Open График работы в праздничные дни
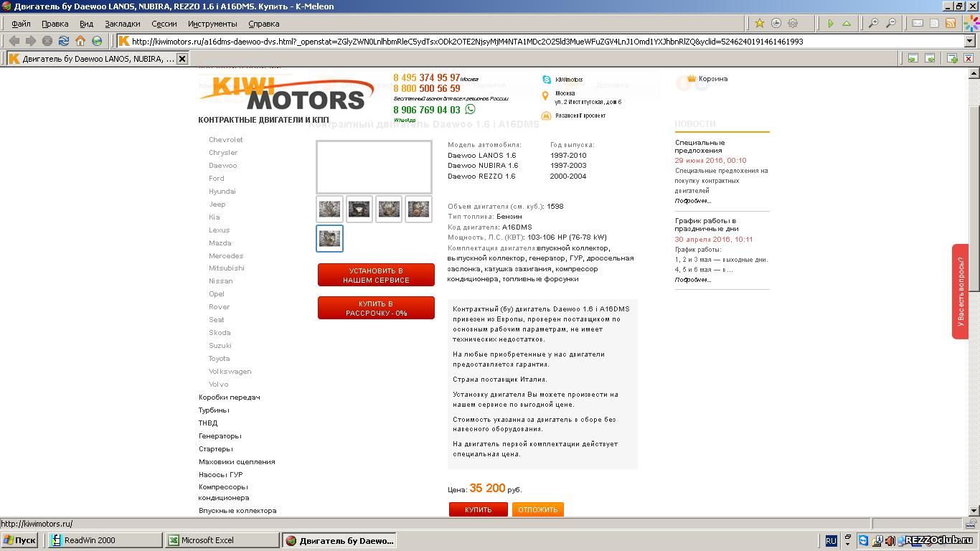The width and height of the screenshot is (980, 551). [x=706, y=225]
